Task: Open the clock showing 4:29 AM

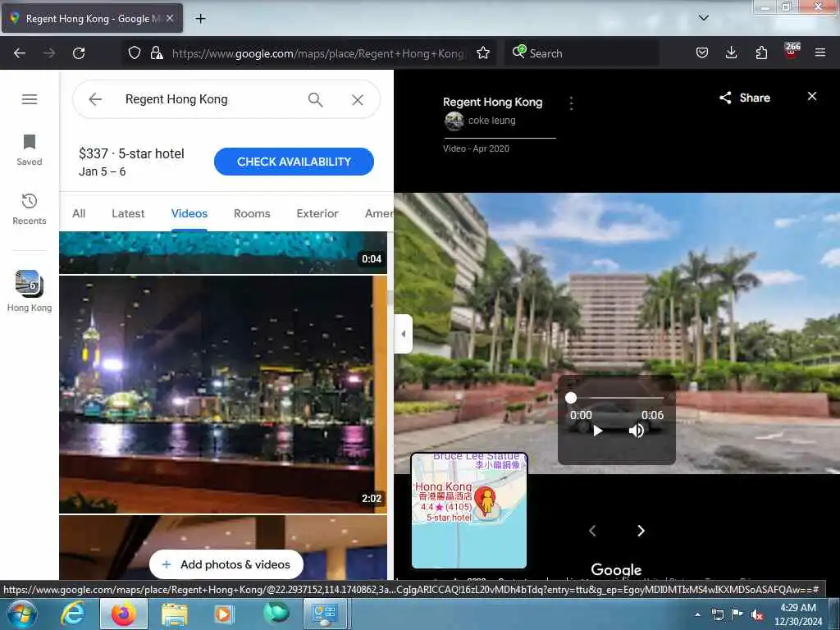Action: point(798,614)
